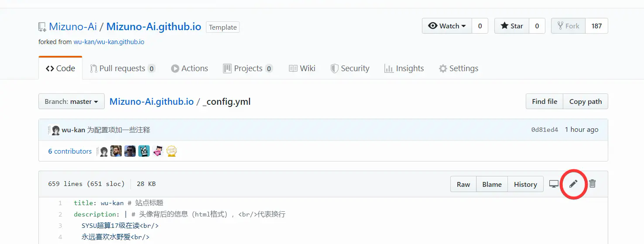Viewport: 644px width, 244px height.
Task: Switch to the Code tab
Action: 60,68
